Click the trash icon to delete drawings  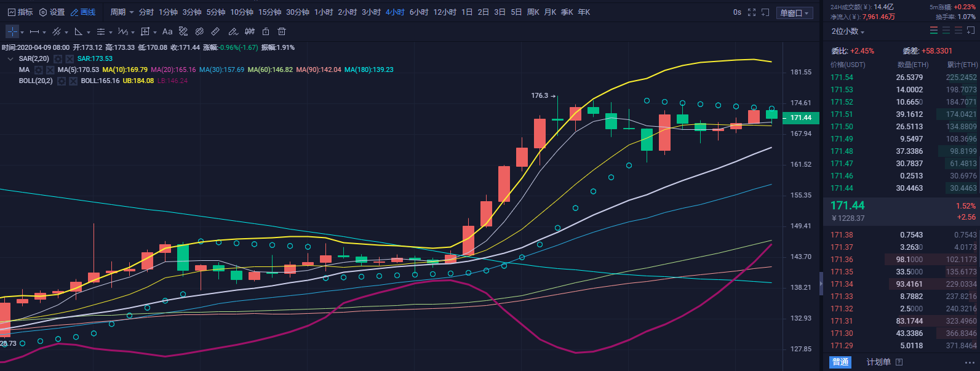click(282, 31)
